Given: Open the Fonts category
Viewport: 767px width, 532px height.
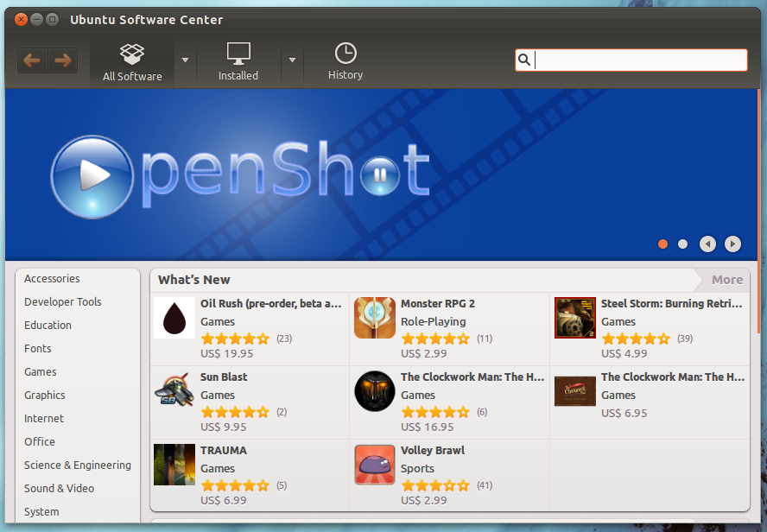Looking at the screenshot, I should pyautogui.click(x=38, y=349).
